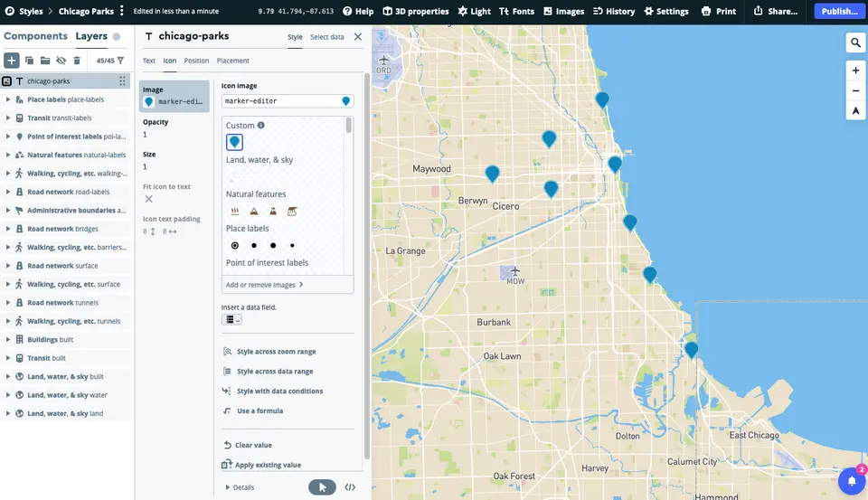Image resolution: width=868 pixels, height=500 pixels.
Task: Expand the Place labels layer group
Action: 8,99
